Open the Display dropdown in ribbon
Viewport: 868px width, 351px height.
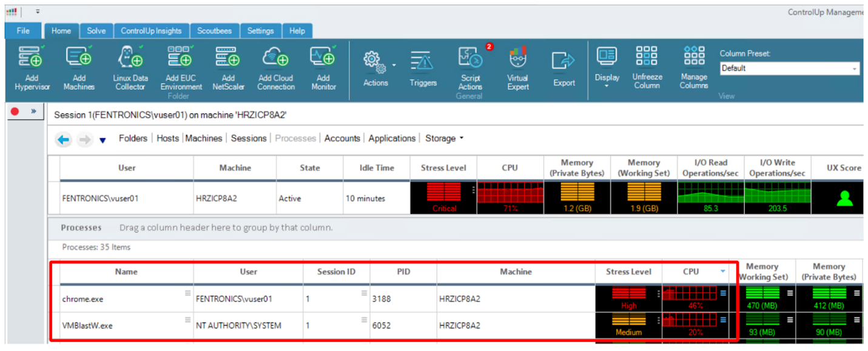[x=607, y=68]
